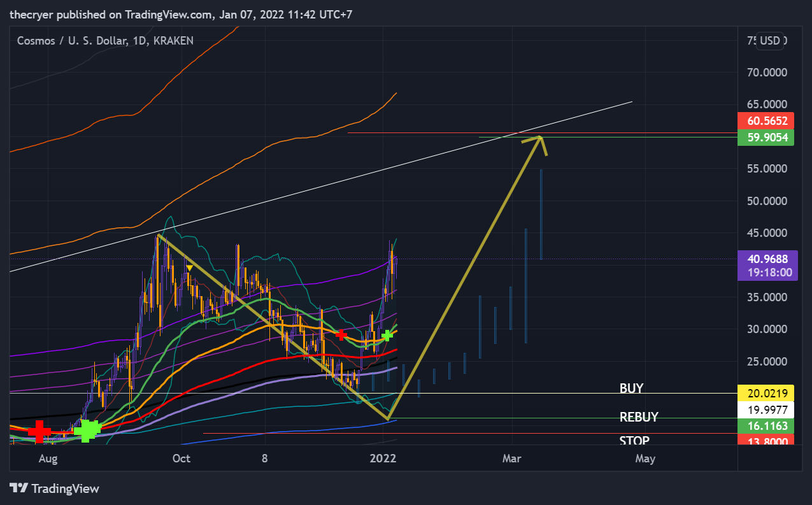Click the small red plus marker near December

pyautogui.click(x=342, y=334)
